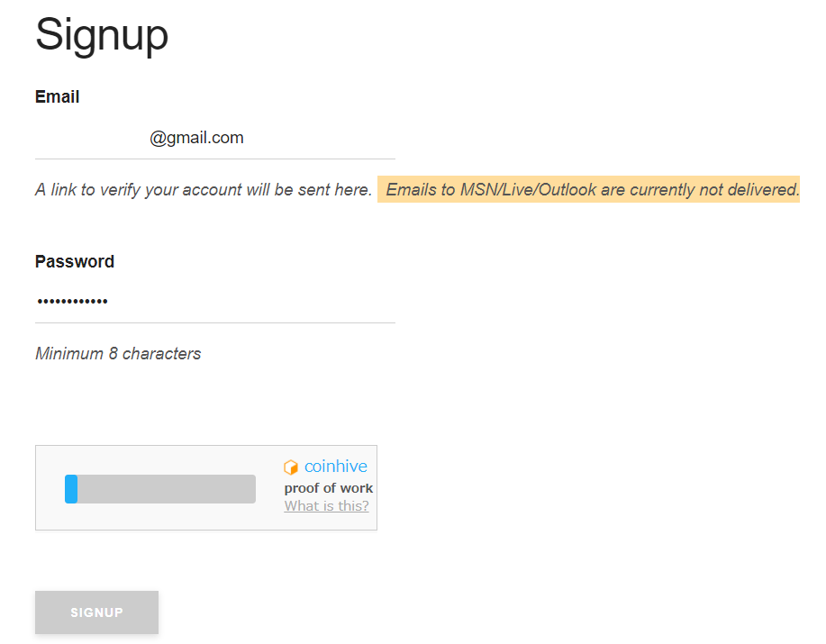This screenshot has width=826, height=644.
Task: Focus the Email input field
Action: pyautogui.click(x=214, y=138)
